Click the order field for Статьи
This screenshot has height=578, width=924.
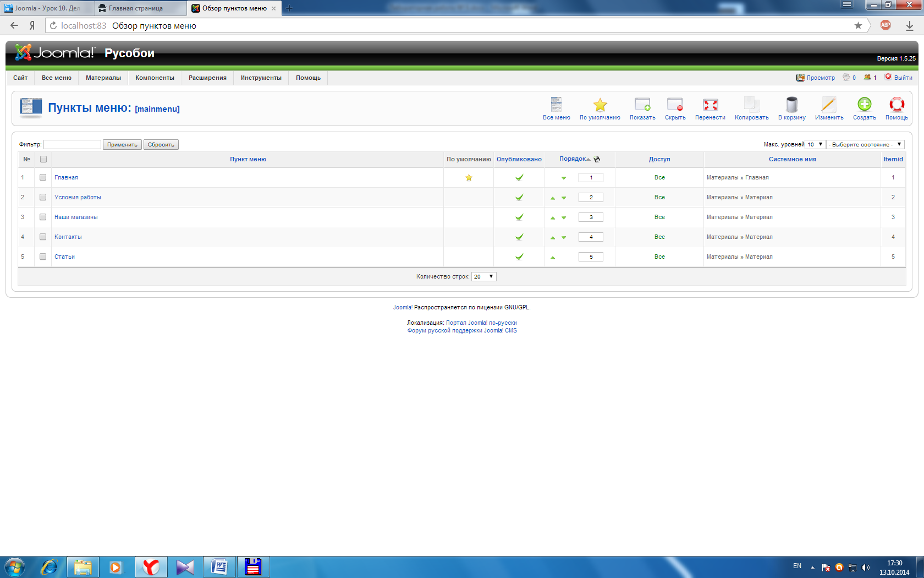pos(591,257)
